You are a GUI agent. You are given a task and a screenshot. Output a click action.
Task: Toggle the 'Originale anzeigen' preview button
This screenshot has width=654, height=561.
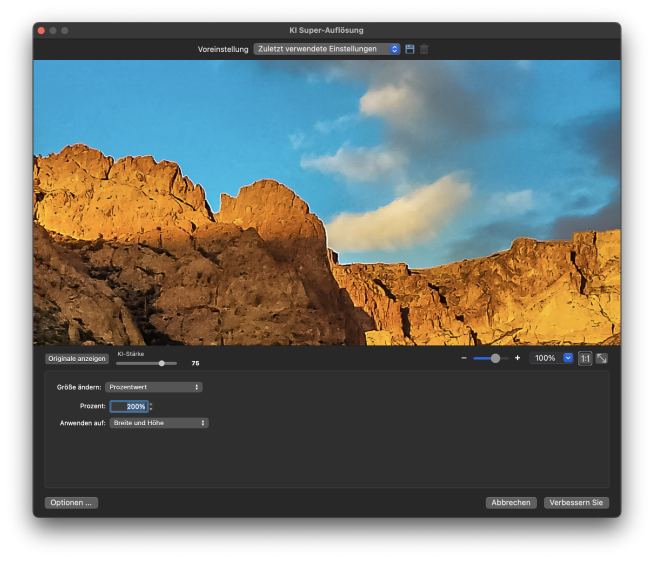tap(76, 358)
